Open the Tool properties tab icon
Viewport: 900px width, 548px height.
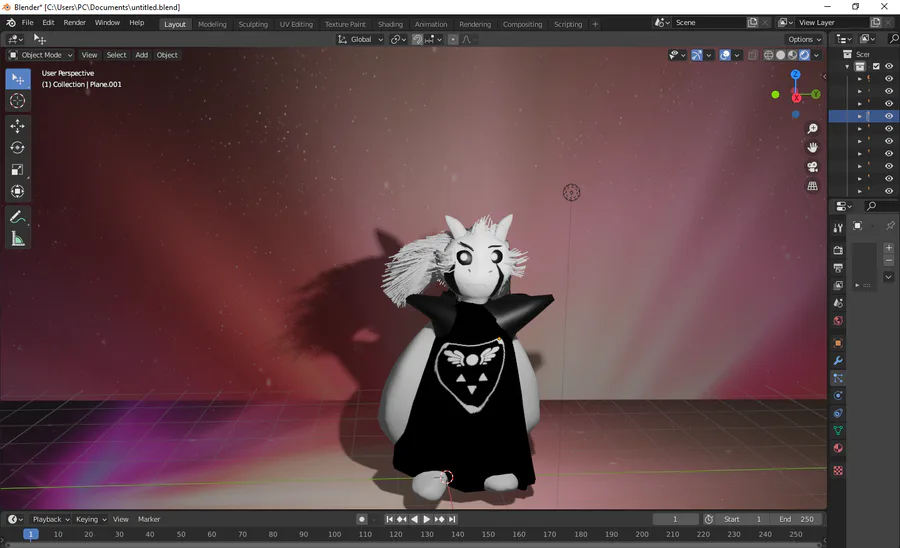838,228
